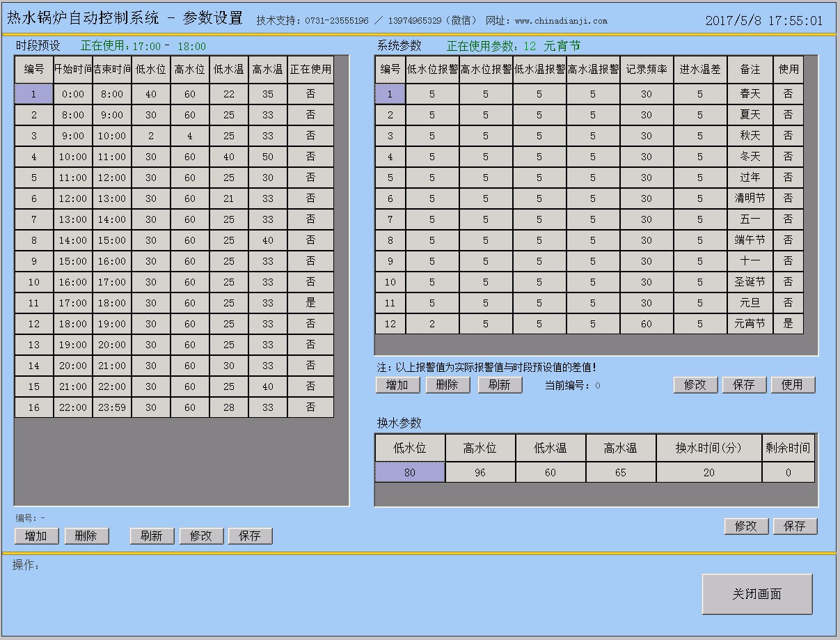Click 修改 button in 系统参数 section

point(695,384)
